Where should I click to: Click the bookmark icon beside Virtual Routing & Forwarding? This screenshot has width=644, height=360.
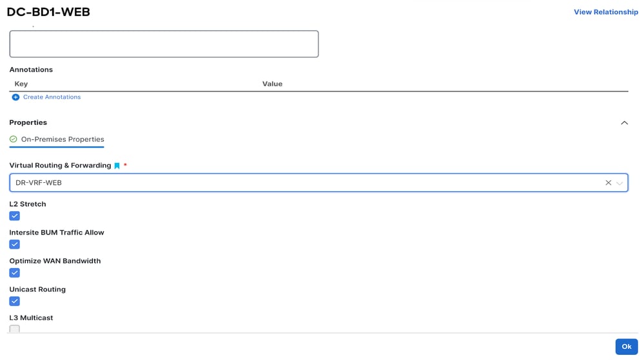tap(117, 166)
